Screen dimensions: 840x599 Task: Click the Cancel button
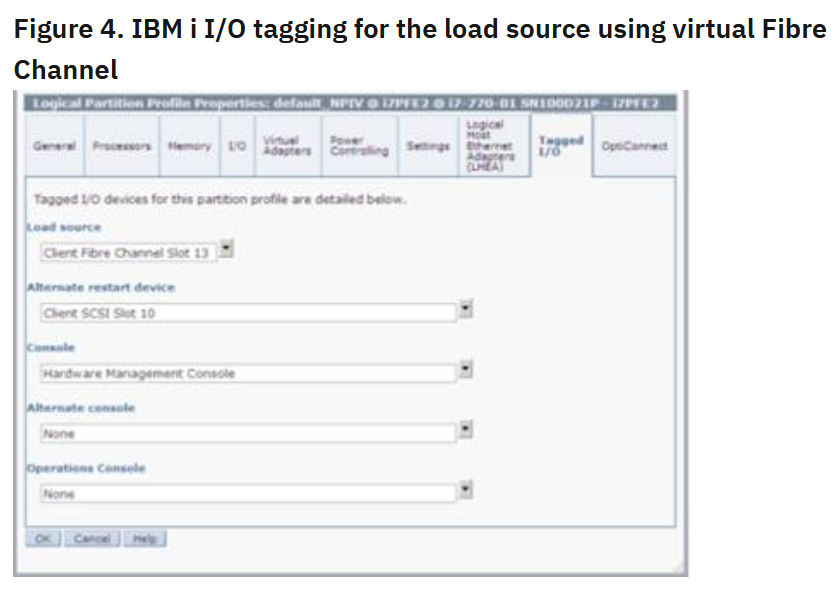click(92, 538)
